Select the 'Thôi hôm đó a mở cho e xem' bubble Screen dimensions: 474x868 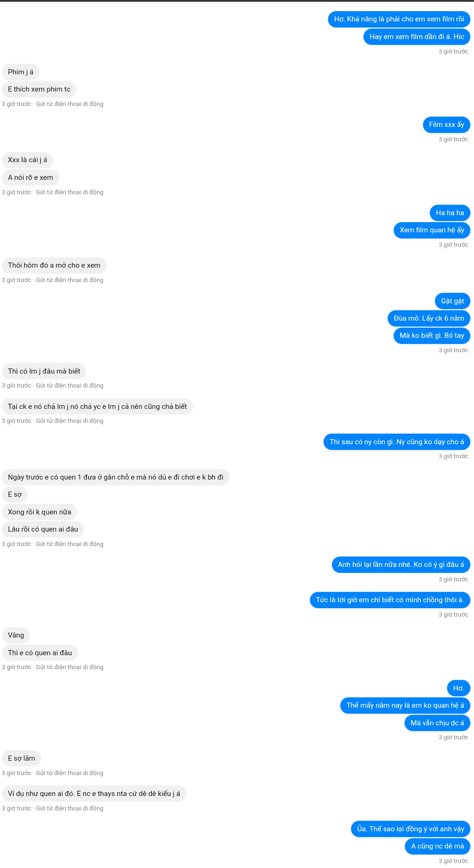point(54,265)
